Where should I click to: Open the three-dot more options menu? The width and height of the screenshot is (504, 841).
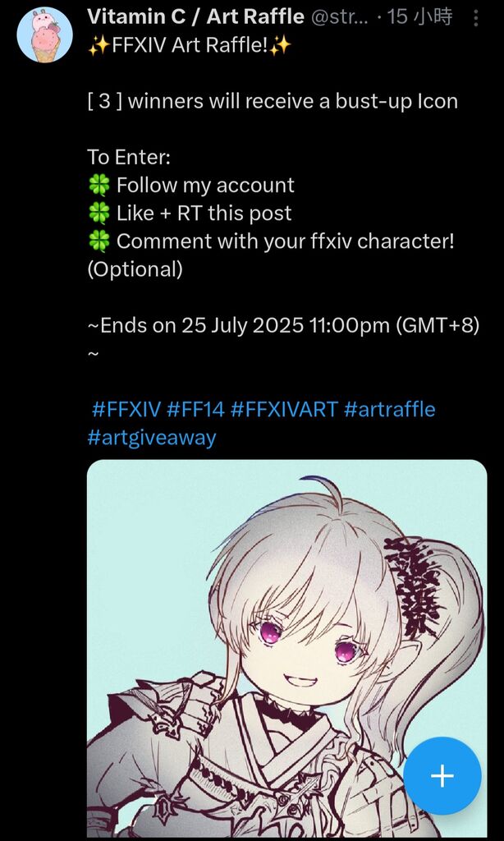[475, 19]
